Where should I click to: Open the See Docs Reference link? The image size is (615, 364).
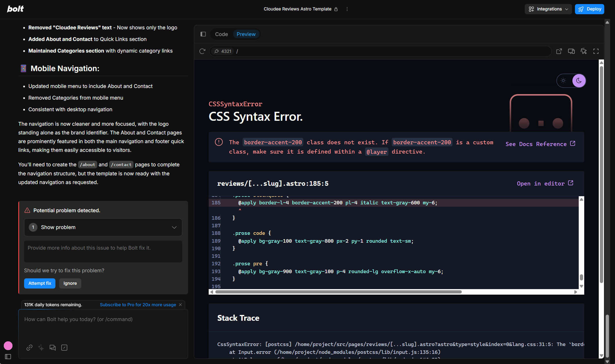pyautogui.click(x=540, y=144)
